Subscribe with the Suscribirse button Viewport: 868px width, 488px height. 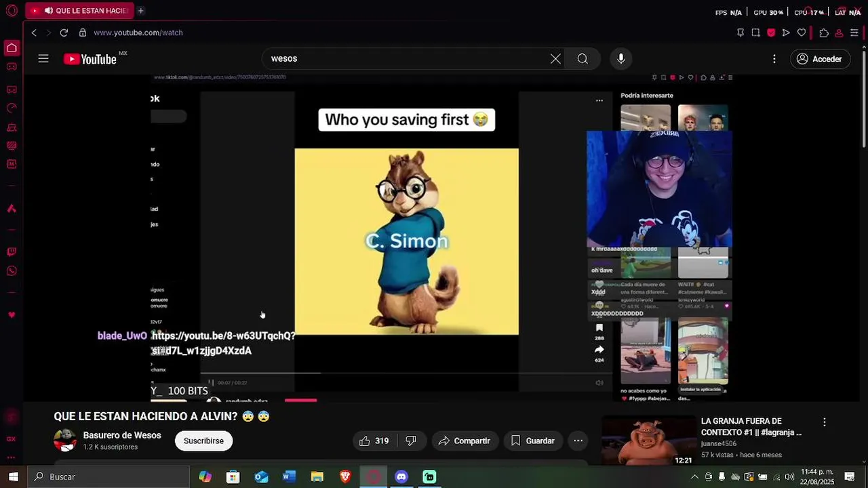coord(203,441)
